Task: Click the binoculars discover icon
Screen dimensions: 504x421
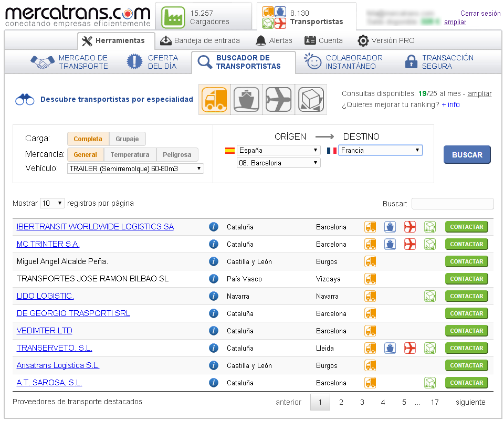Action: point(25,100)
